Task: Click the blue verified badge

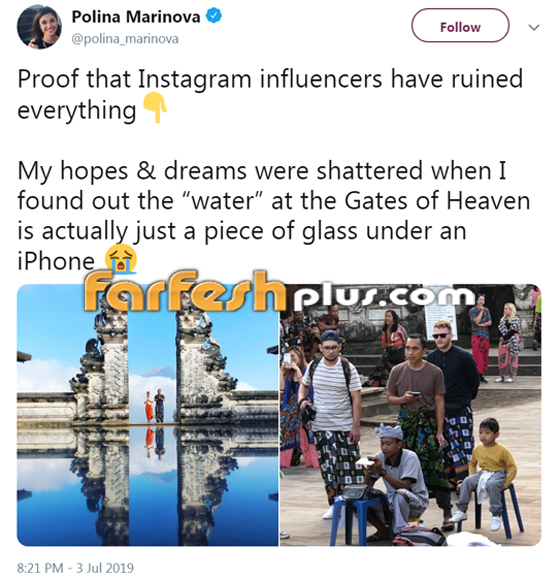Action: click(213, 17)
